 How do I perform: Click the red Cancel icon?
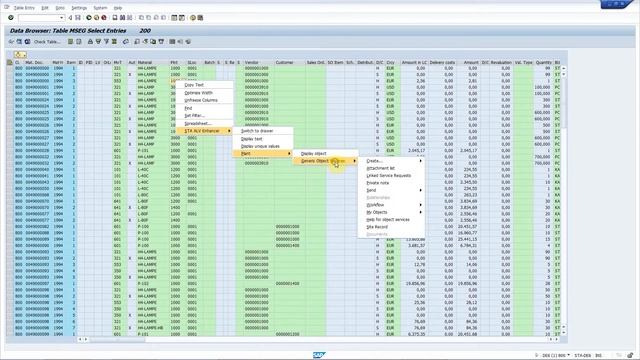click(104, 18)
